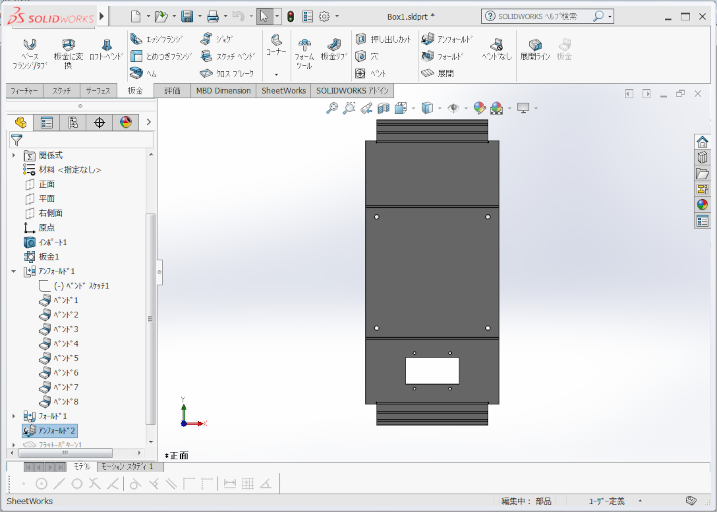Open the モーション スタディ 1 tab

(127, 467)
